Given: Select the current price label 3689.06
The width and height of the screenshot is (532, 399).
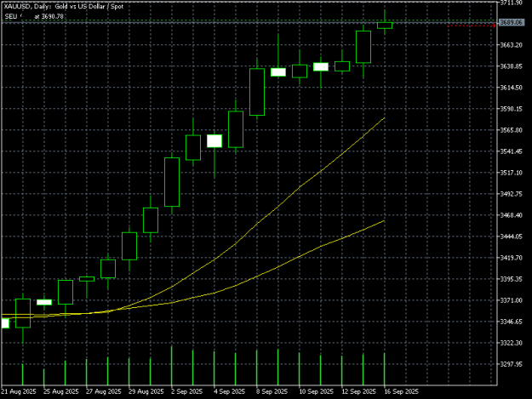Looking at the screenshot, I should 511,23.
